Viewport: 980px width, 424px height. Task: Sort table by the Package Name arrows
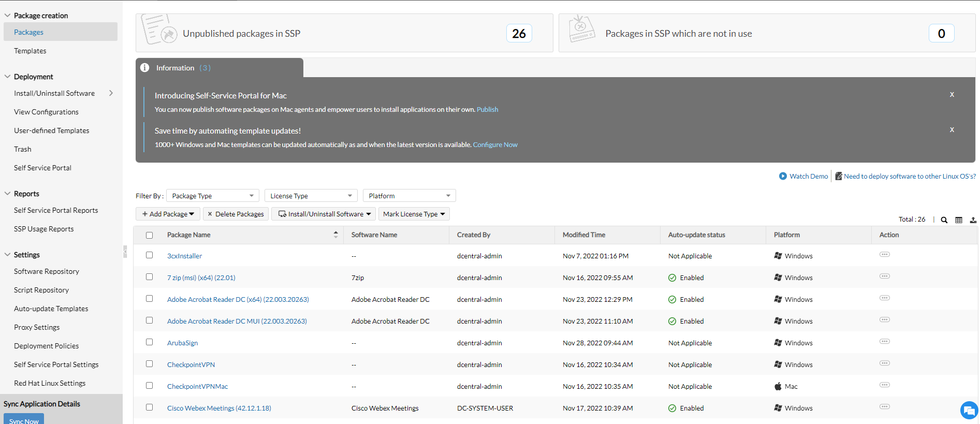[x=335, y=235]
